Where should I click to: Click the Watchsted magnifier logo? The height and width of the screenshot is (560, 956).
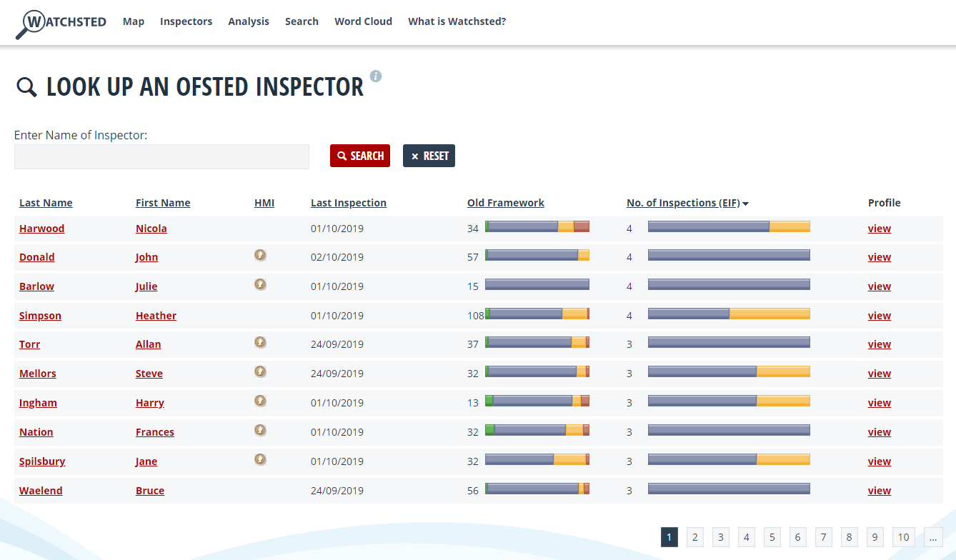coord(61,23)
